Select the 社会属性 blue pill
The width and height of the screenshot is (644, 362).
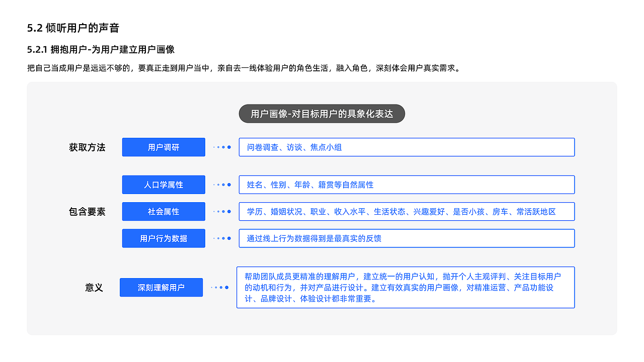163,211
